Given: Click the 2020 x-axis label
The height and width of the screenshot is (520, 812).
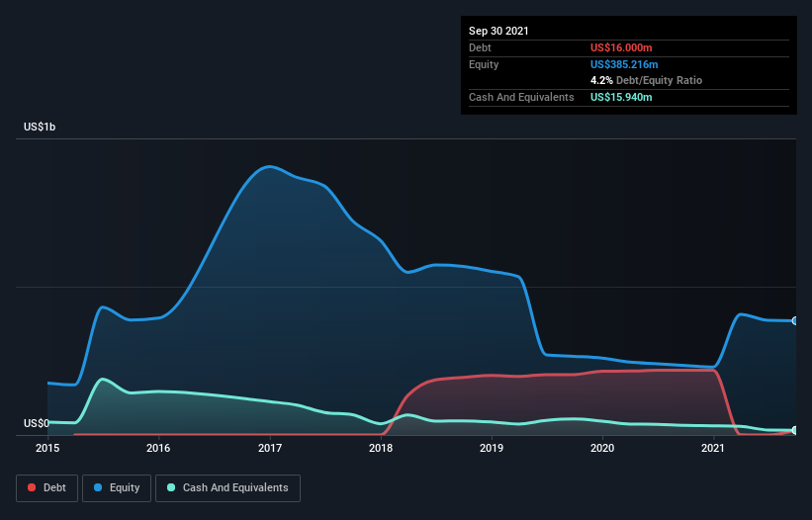Looking at the screenshot, I should (x=602, y=448).
